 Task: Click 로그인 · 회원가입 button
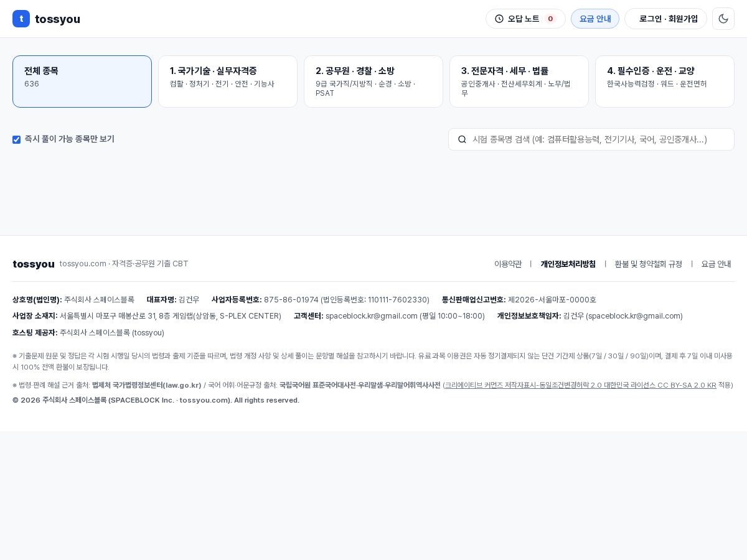coord(665,19)
